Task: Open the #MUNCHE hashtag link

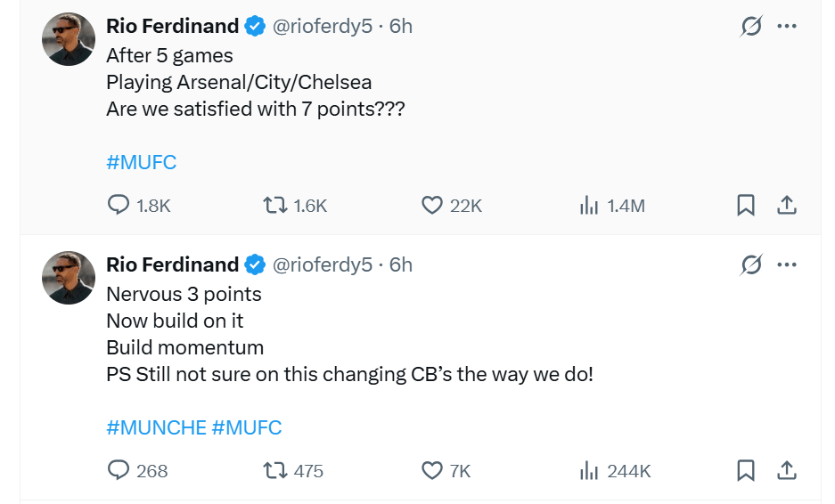Action: coord(156,427)
